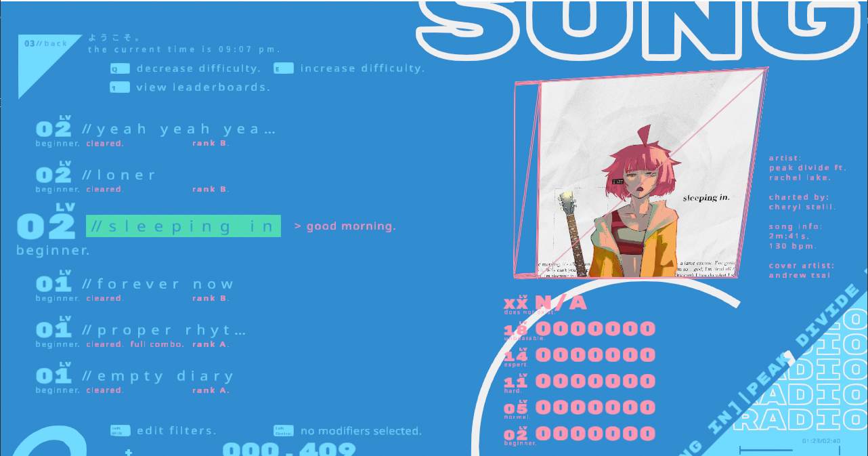The image size is (868, 456).
Task: Click the Q key icon for decrease difficulty
Action: pos(120,69)
